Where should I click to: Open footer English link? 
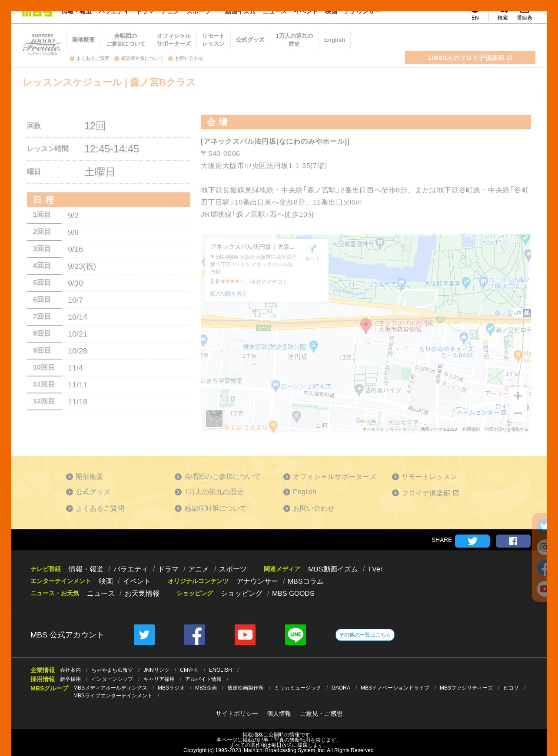pyautogui.click(x=300, y=492)
